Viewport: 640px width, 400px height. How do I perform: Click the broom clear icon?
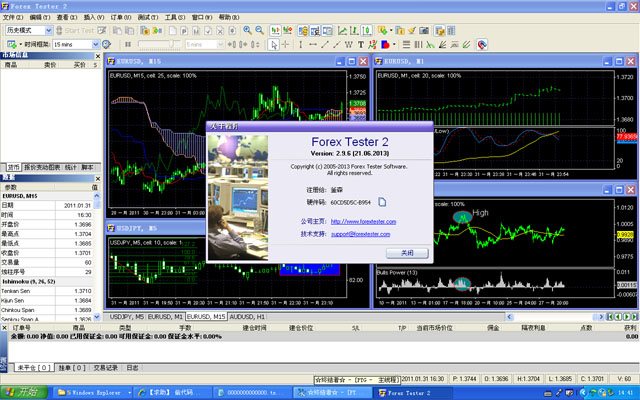tap(412, 30)
